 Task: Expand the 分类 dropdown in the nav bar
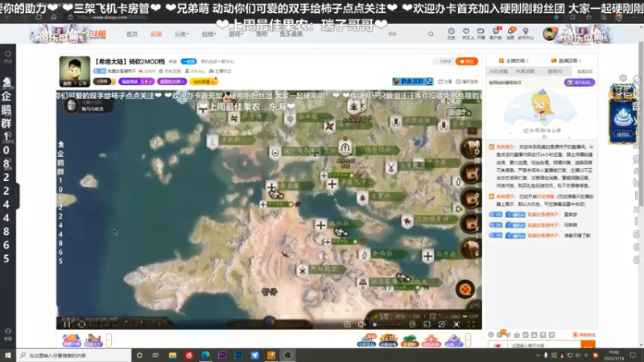[181, 34]
